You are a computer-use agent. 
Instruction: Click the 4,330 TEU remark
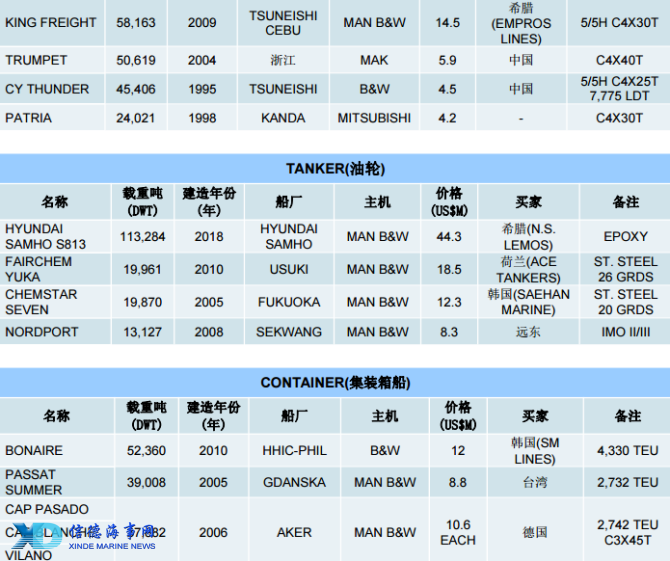(628, 450)
